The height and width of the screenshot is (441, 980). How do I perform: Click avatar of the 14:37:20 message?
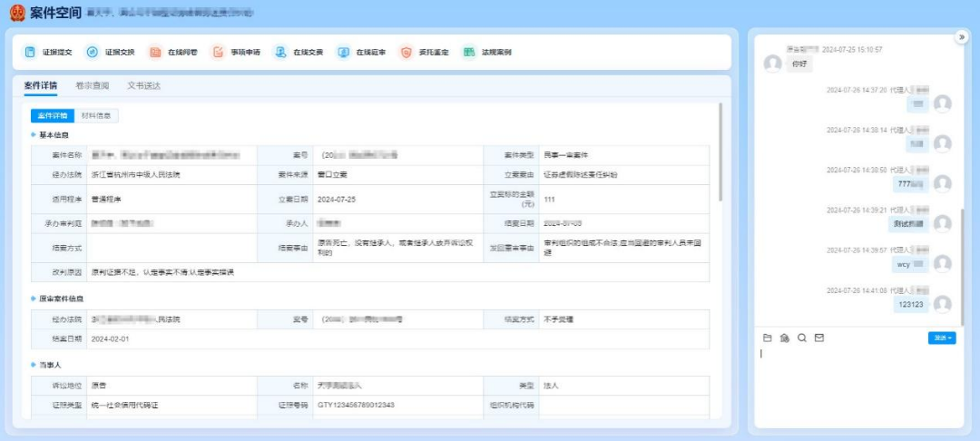tap(943, 103)
